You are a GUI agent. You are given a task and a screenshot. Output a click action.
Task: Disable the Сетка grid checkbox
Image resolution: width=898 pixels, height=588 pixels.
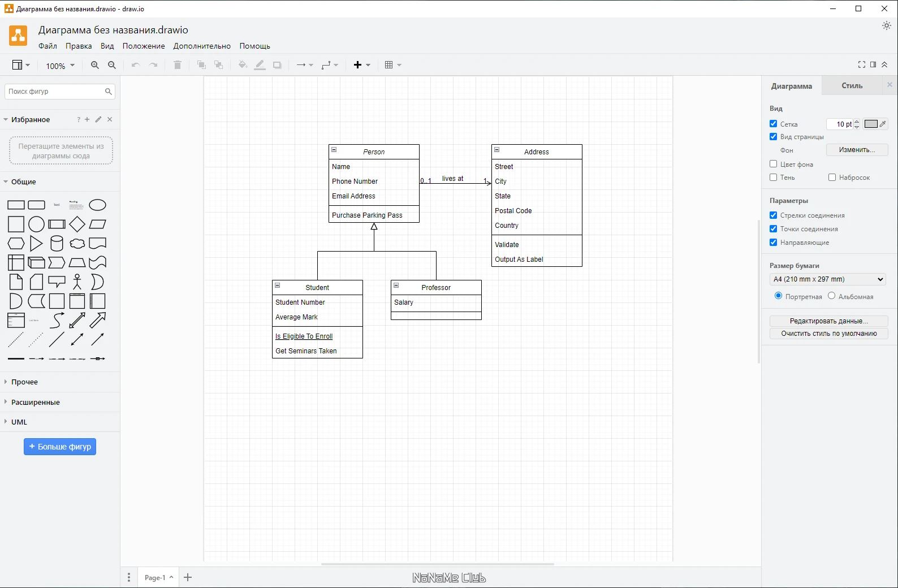[773, 124]
